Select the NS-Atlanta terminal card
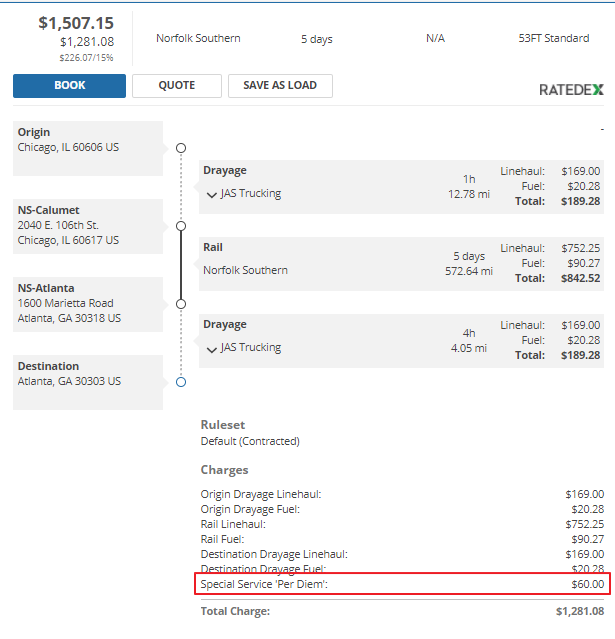615x639 pixels. point(88,304)
